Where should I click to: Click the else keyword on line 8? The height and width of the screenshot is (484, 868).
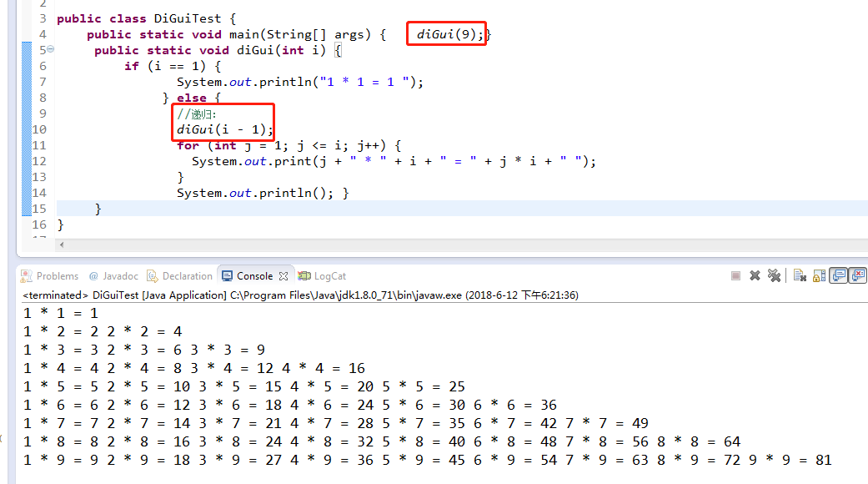(x=192, y=98)
